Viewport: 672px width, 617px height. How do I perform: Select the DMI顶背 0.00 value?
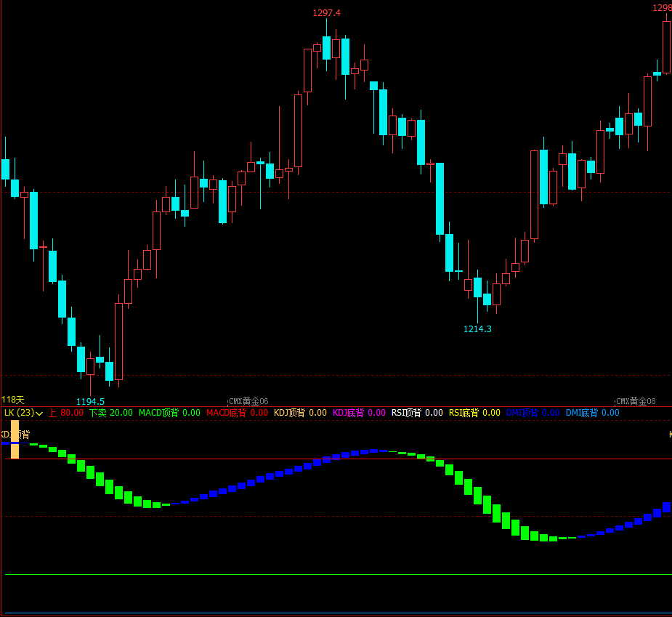[533, 413]
